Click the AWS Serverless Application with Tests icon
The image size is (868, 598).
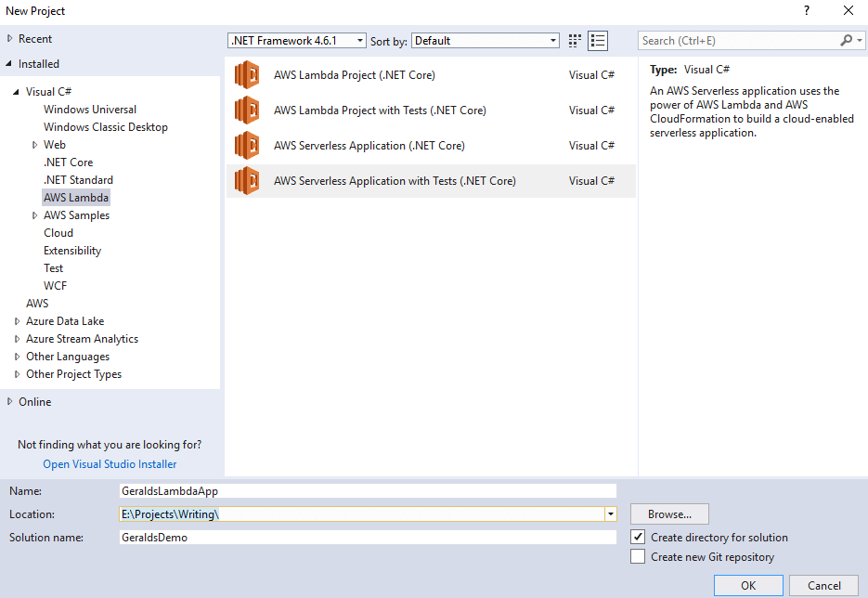pos(247,181)
